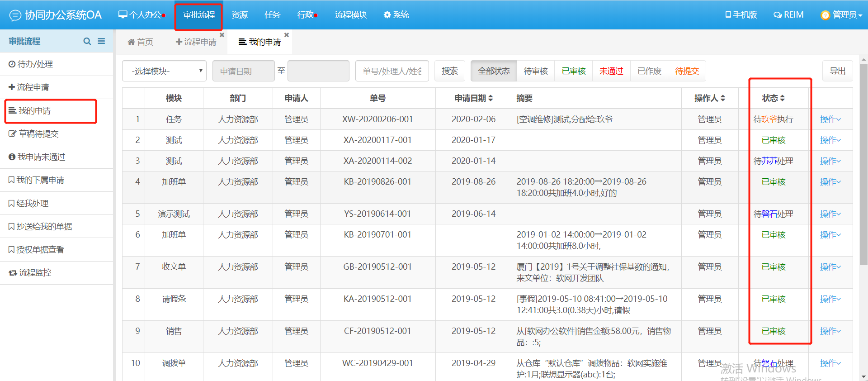
Task: Open 经我处理 in the sidebar
Action: point(57,204)
